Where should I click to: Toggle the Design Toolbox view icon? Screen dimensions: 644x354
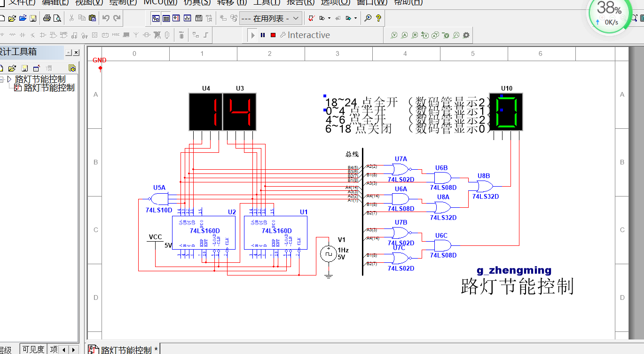point(156,18)
